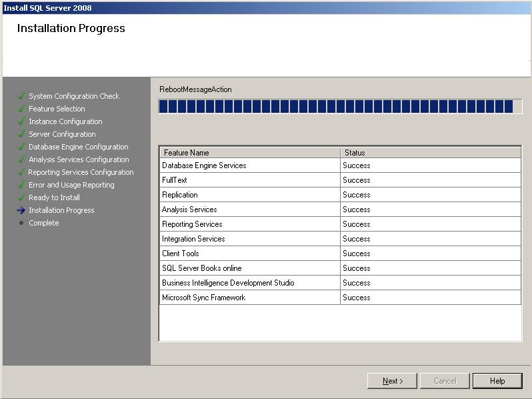Click the checkmark beside System Configuration Check
The image size is (532, 399).
pyautogui.click(x=21, y=96)
